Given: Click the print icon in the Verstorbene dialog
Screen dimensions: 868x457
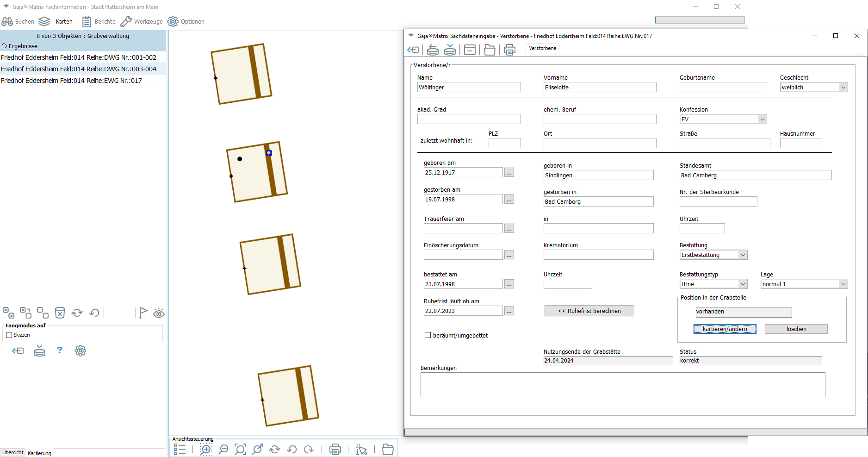Looking at the screenshot, I should click(x=509, y=50).
